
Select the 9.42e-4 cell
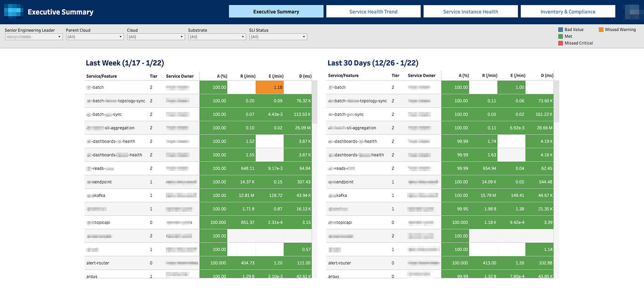(511, 223)
